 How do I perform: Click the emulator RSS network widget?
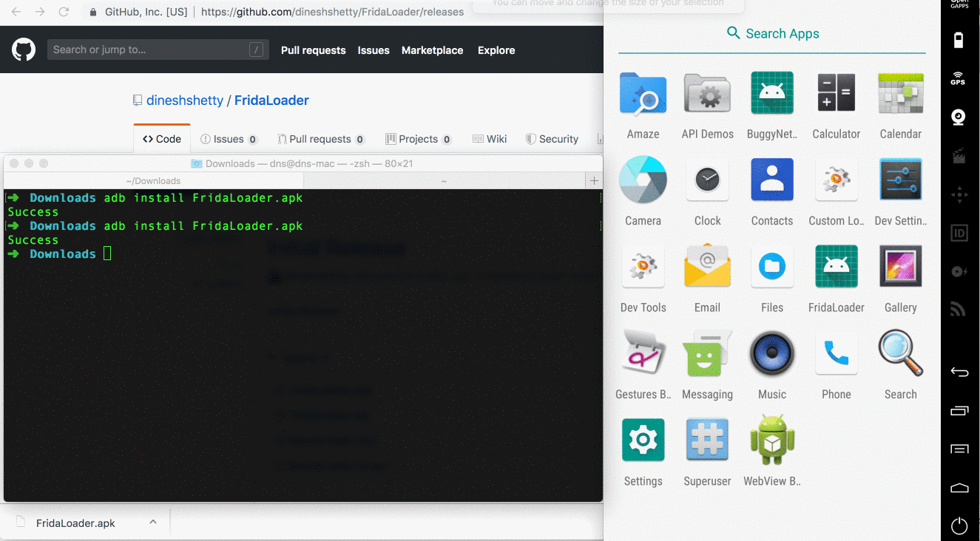coord(959,309)
